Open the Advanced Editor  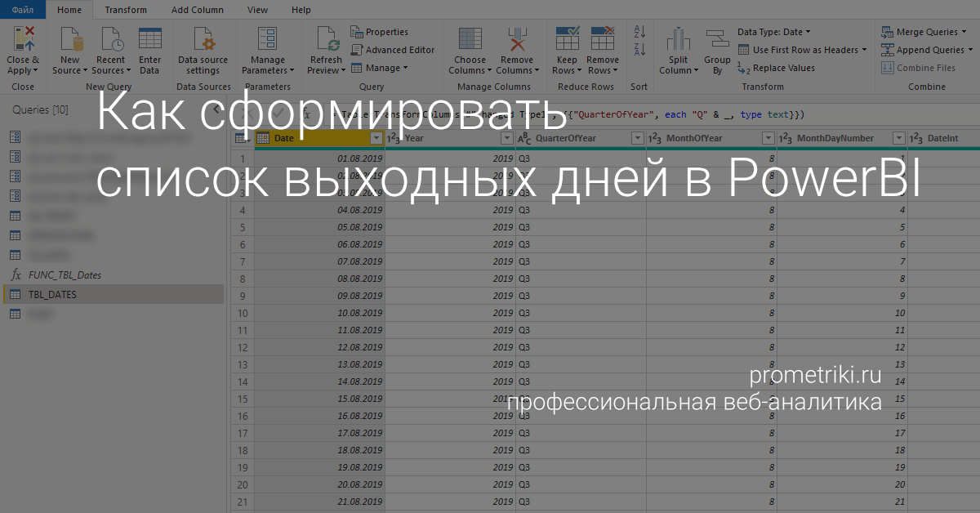pyautogui.click(x=393, y=50)
